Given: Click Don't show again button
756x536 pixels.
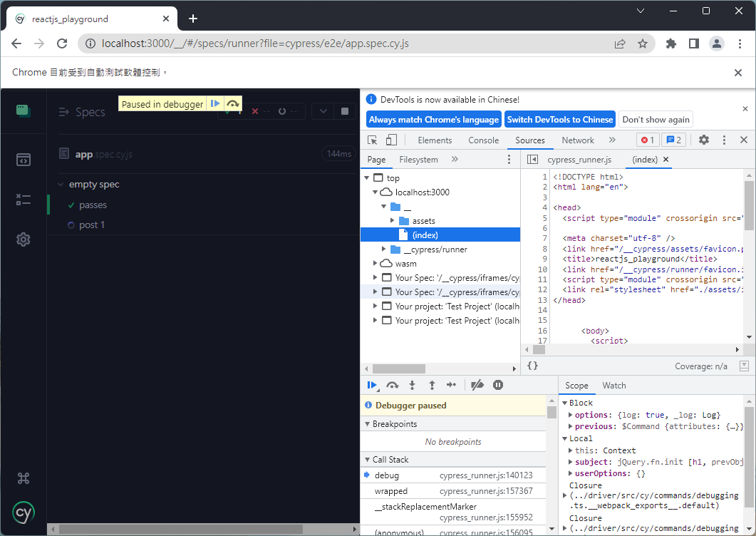Looking at the screenshot, I should coord(656,119).
